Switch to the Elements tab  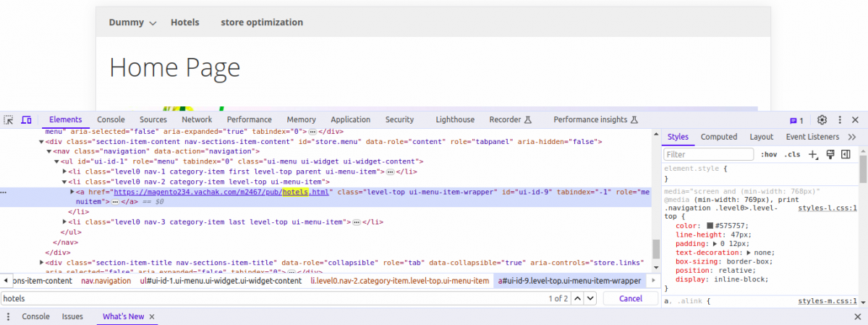(65, 119)
